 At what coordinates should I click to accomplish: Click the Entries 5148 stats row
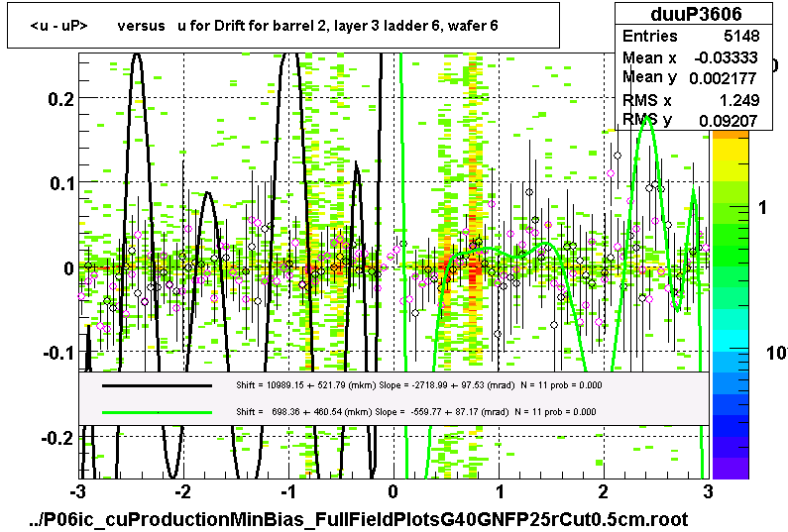coord(692,37)
